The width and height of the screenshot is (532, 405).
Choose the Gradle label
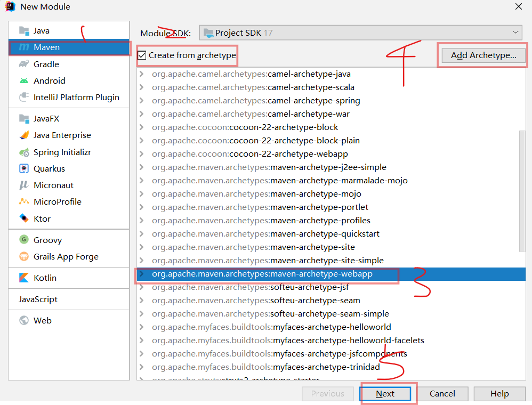(46, 64)
